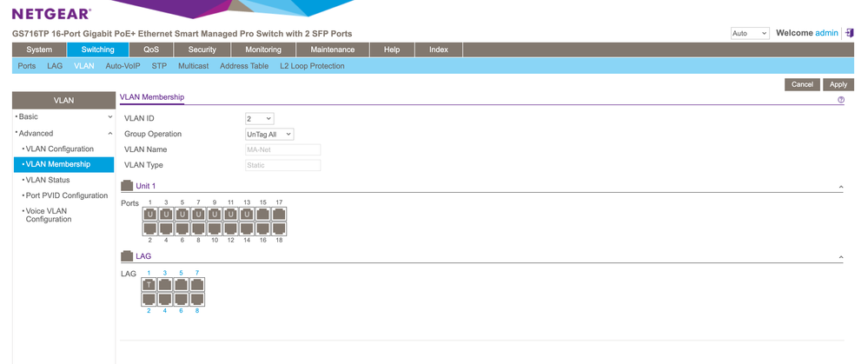Image resolution: width=868 pixels, height=364 pixels.
Task: Open the QoS tab
Action: pos(151,50)
